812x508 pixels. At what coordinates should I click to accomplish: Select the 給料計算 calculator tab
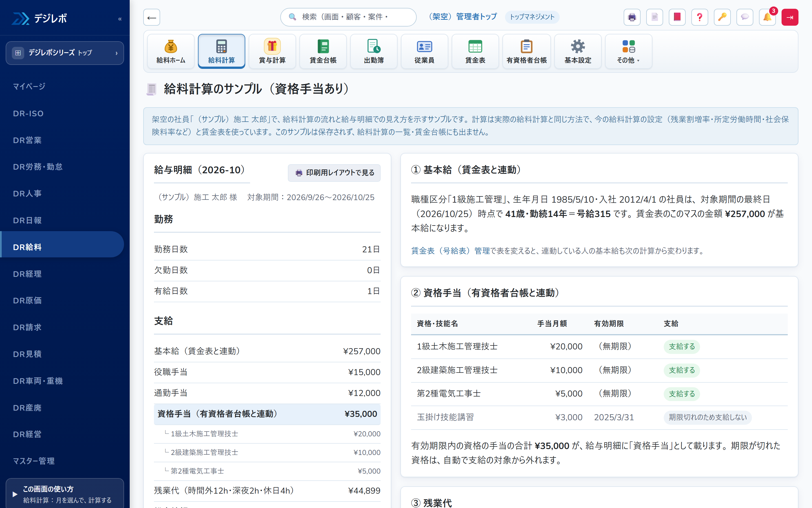[221, 51]
